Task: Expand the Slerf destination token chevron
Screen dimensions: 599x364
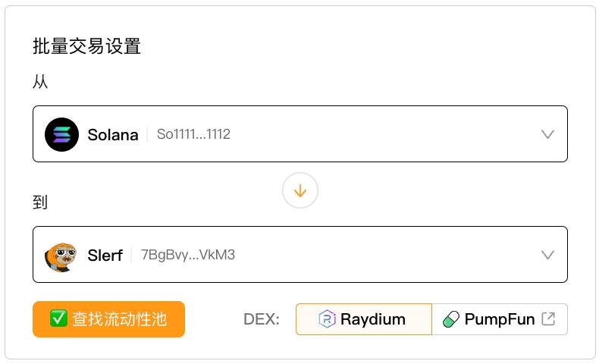Action: pos(548,255)
